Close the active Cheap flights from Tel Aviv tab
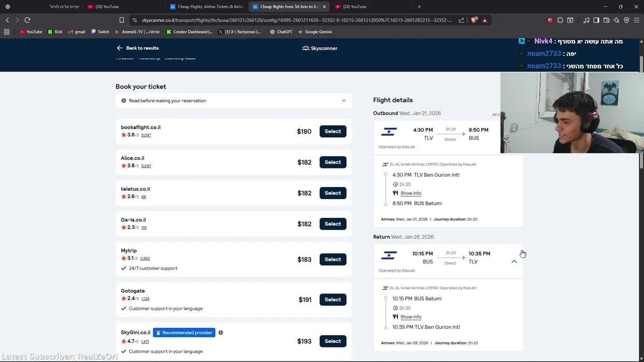The width and height of the screenshot is (644, 362). (x=324, y=7)
